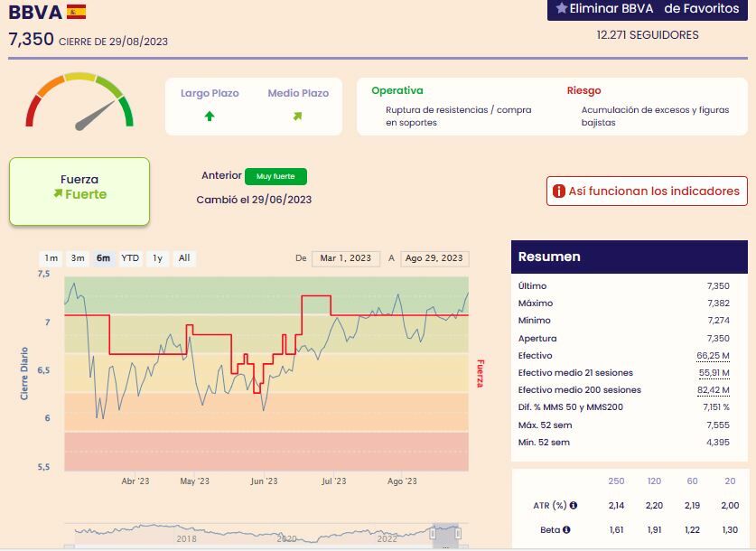Select the 1y chart range
This screenshot has width=756, height=551.
tap(158, 258)
